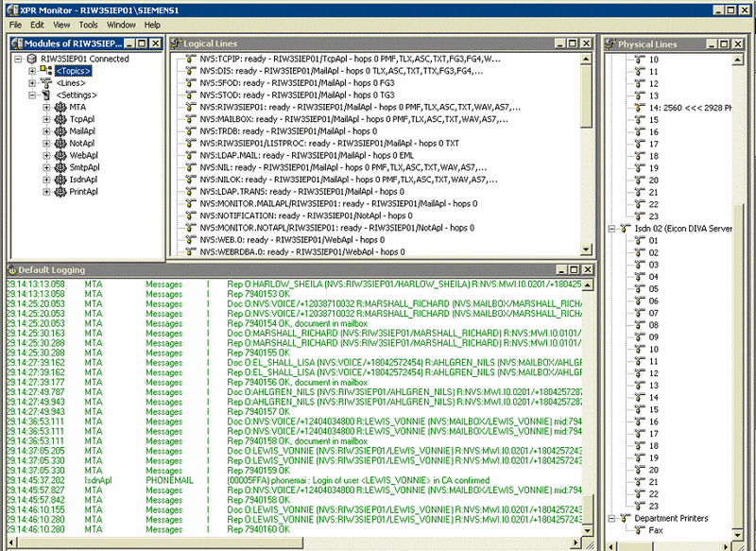Collapse the Department Printers group

[x=611, y=518]
